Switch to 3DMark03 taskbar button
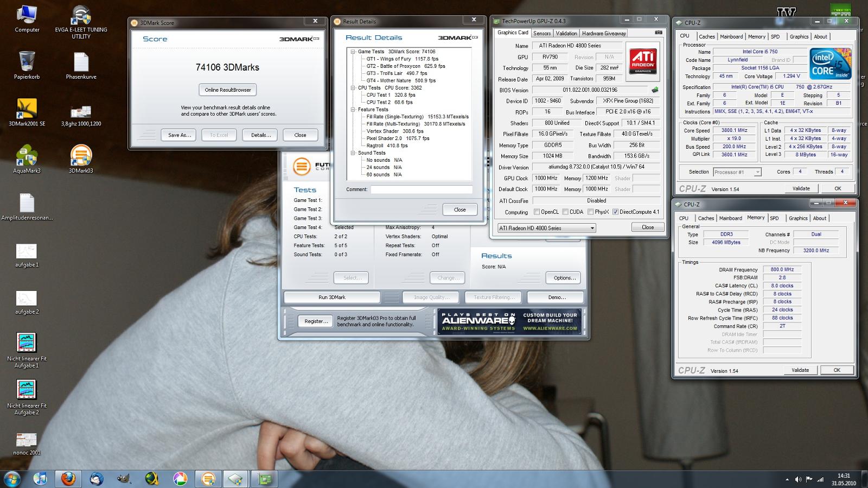This screenshot has width=868, height=488. pyautogui.click(x=208, y=479)
